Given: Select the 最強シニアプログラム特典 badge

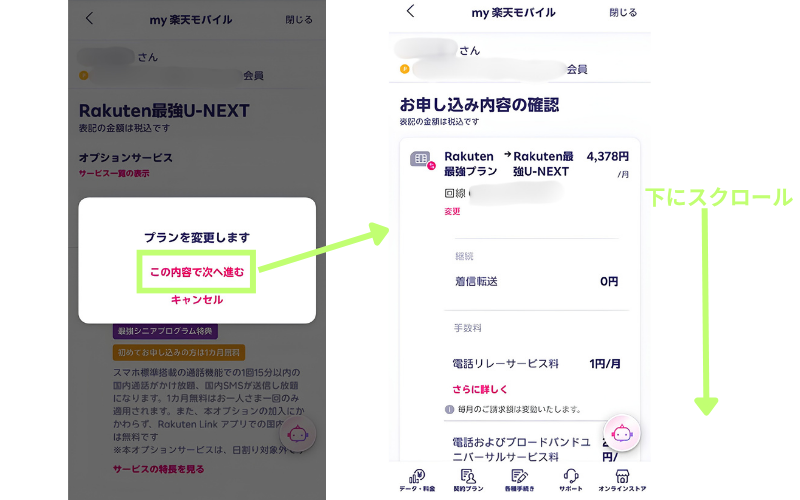Looking at the screenshot, I should click(165, 331).
